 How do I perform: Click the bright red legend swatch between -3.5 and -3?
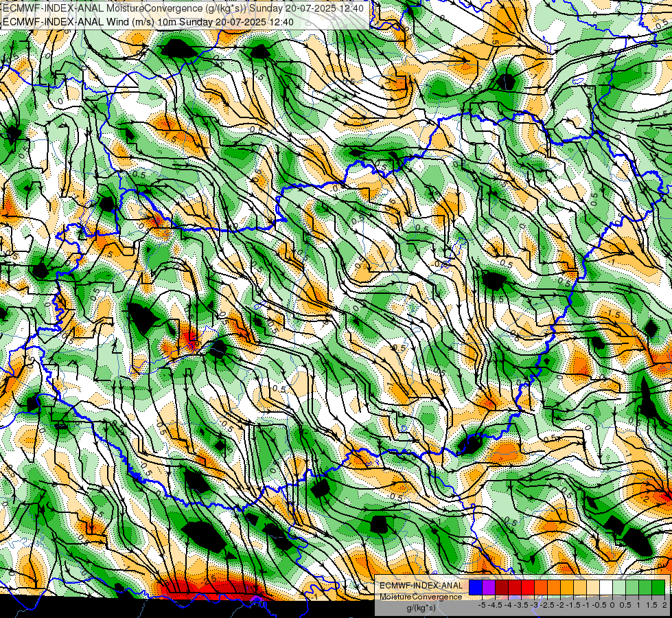(x=528, y=588)
